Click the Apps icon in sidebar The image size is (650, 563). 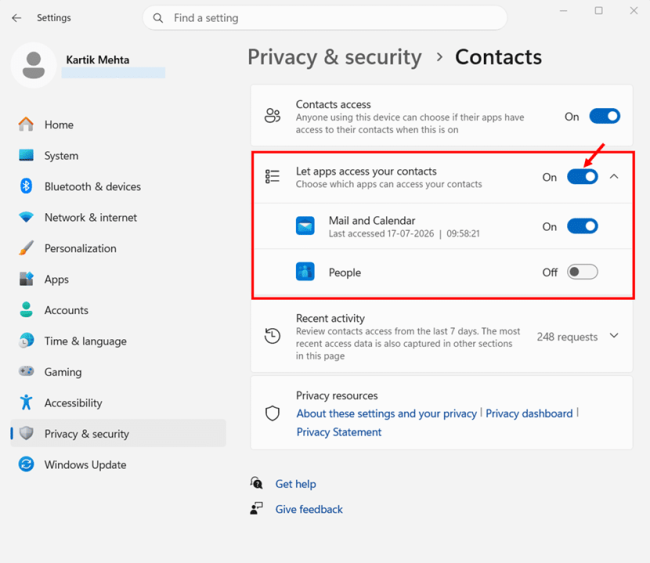click(x=26, y=279)
